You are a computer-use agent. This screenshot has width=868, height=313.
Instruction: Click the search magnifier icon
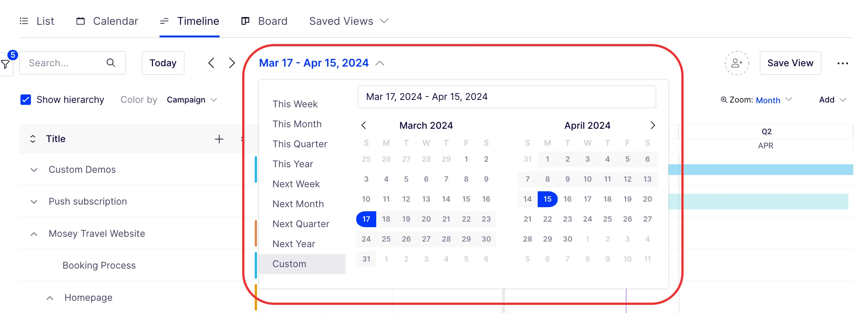tap(111, 63)
